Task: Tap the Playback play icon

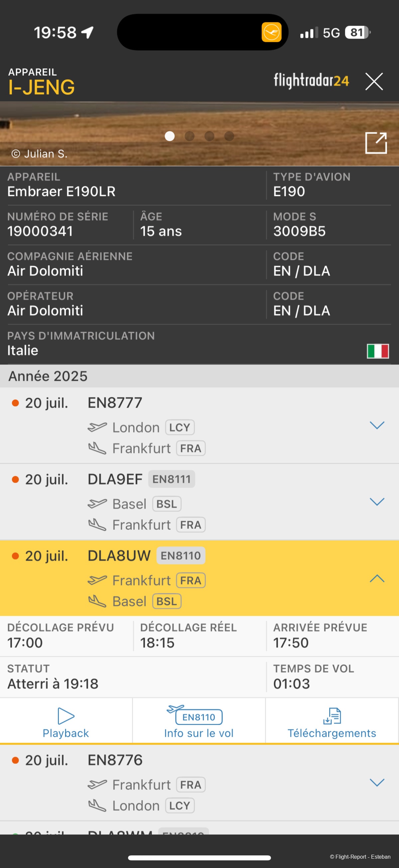Action: [x=66, y=715]
